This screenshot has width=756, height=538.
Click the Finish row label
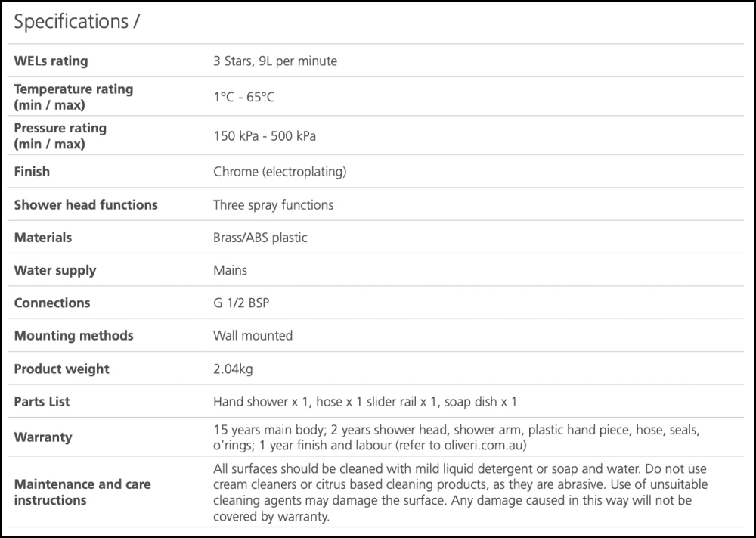pyautogui.click(x=32, y=172)
